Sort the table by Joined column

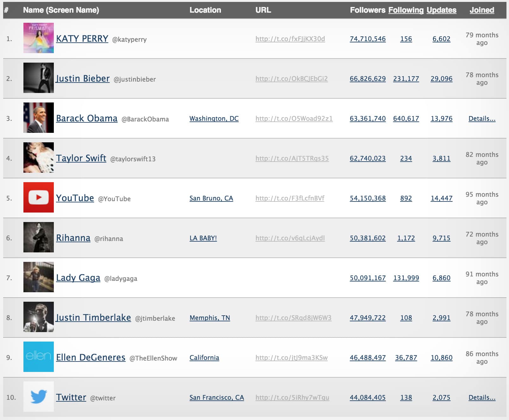pos(481,10)
